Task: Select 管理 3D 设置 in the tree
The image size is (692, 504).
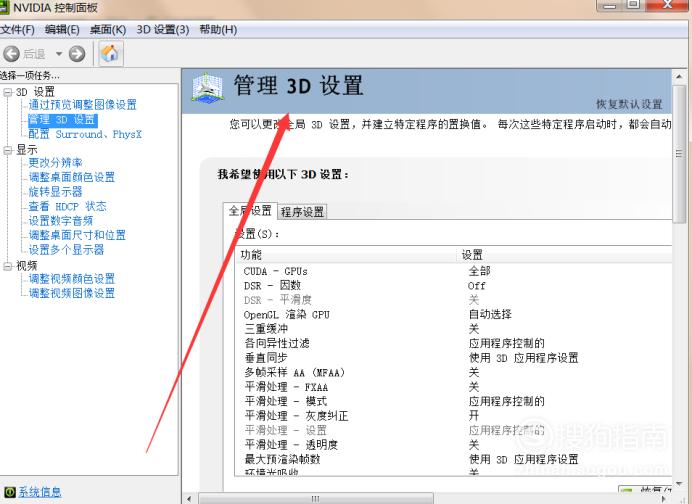Action: coord(62,120)
